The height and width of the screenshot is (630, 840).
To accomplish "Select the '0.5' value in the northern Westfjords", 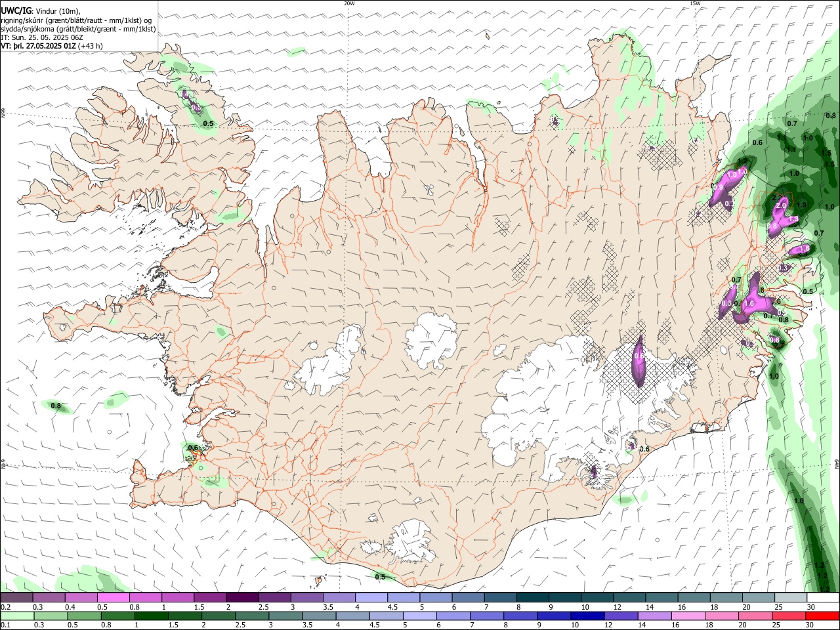I will [208, 123].
